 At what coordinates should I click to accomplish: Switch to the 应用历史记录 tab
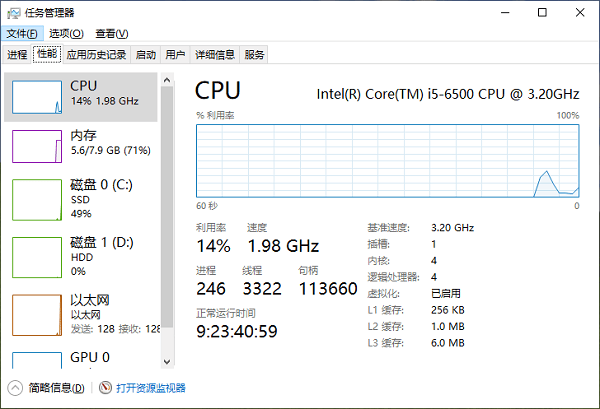point(97,55)
